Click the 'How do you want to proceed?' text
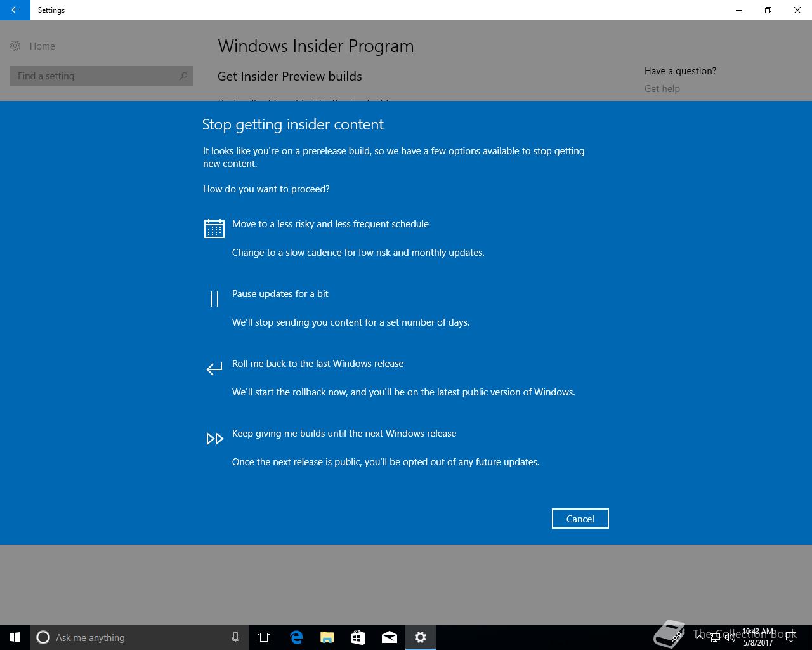Viewport: 812px width, 650px height. click(x=266, y=189)
